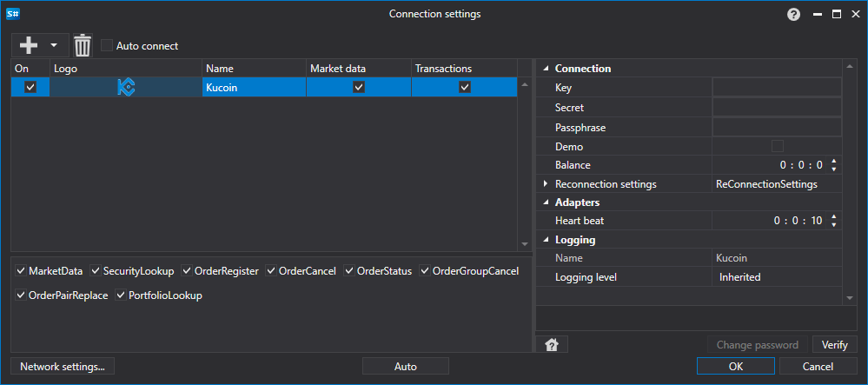Click into the Secret input field
This screenshot has height=385, width=868.
click(x=777, y=108)
